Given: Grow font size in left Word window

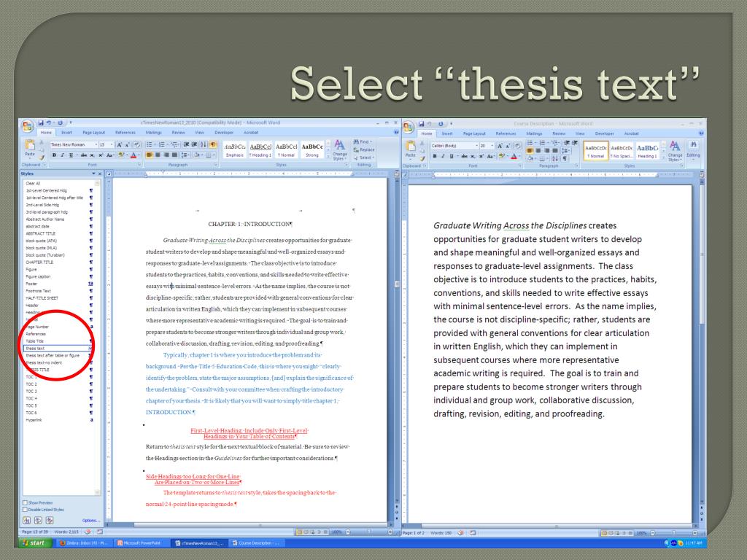Looking at the screenshot, I should [x=119, y=145].
